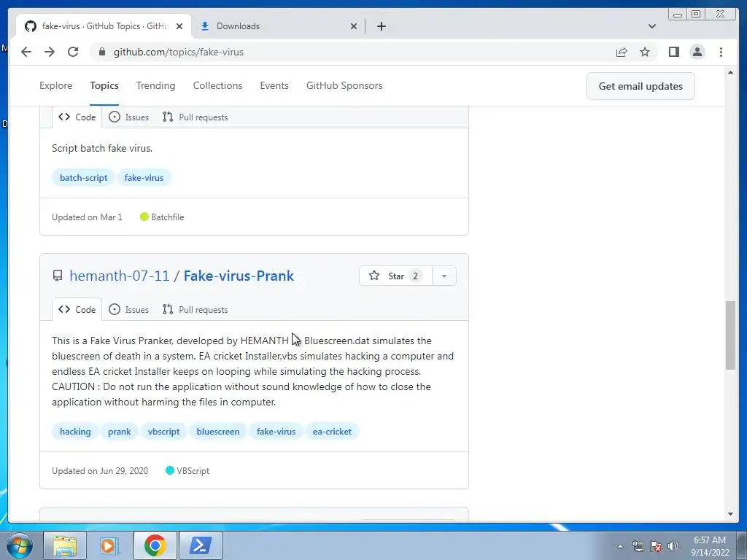Open the Chrome profile avatar
Viewport: 747px width, 560px height.
[697, 52]
